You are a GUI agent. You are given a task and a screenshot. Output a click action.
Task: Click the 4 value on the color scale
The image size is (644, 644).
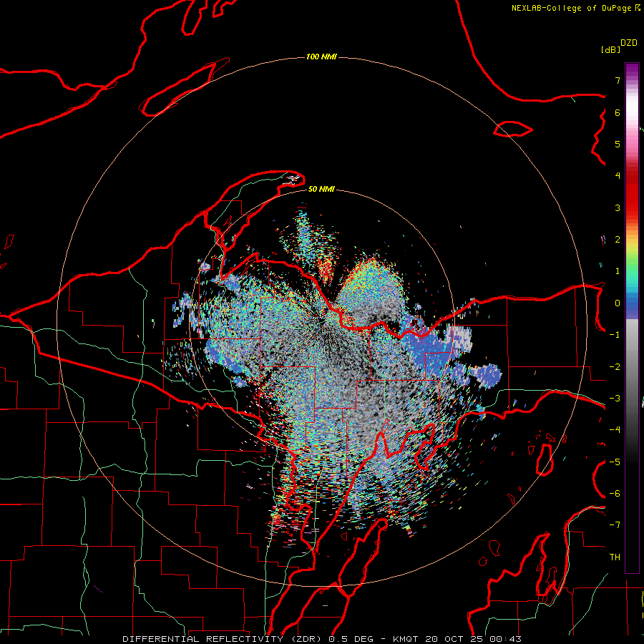[618, 176]
